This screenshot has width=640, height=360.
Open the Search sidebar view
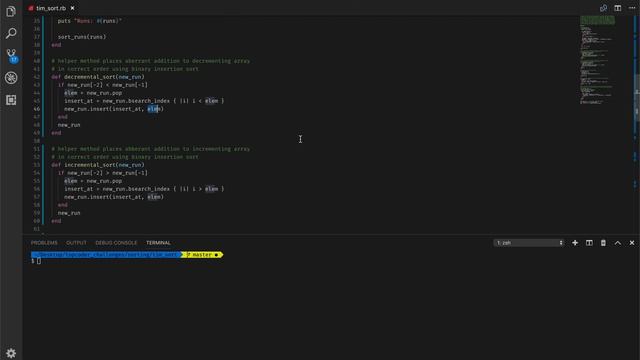(11, 33)
